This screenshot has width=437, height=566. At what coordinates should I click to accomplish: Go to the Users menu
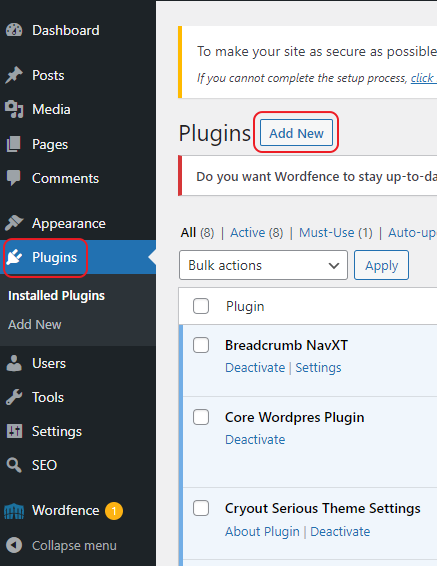[49, 363]
